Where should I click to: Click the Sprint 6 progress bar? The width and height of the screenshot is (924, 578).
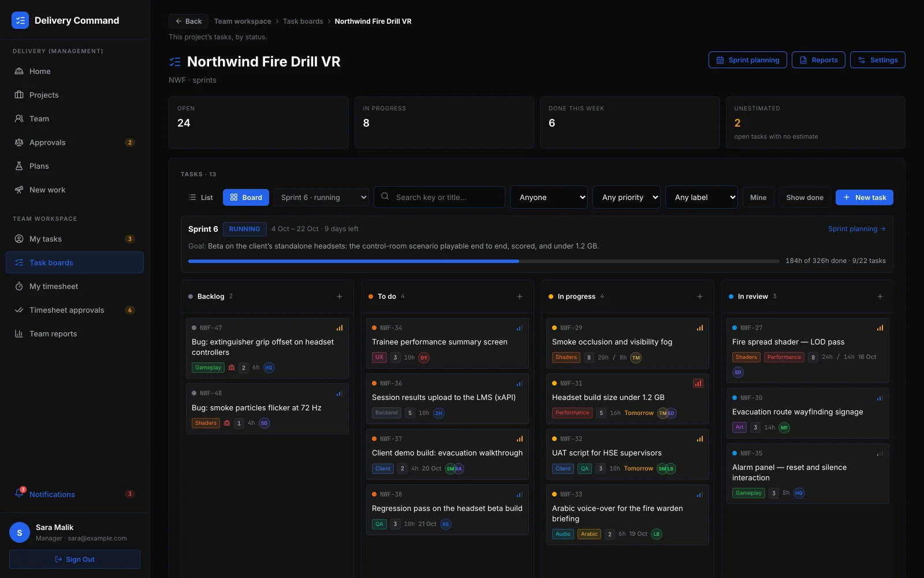pos(484,261)
